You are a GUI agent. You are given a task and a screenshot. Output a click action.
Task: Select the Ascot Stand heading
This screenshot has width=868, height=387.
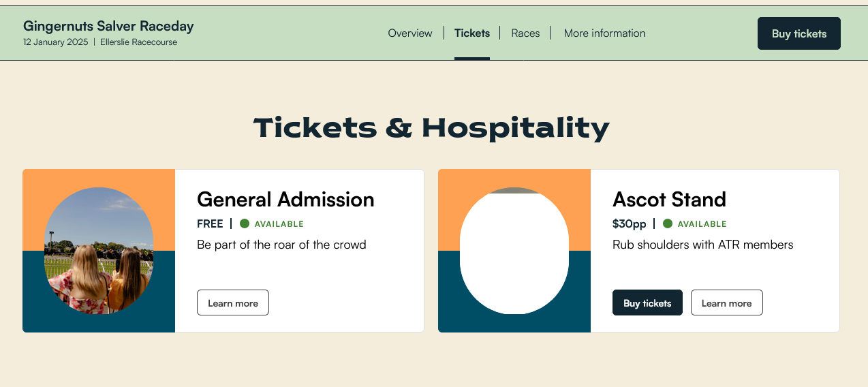[669, 199]
